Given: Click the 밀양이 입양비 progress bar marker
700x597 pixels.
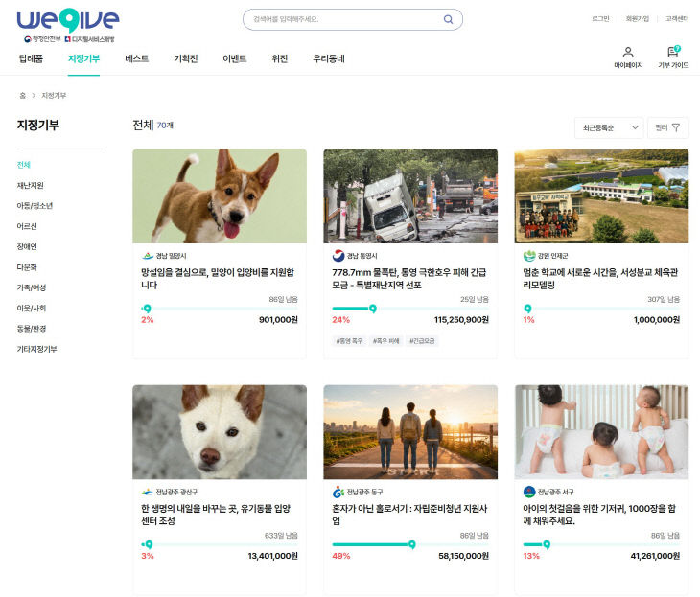Looking at the screenshot, I should pos(147,309).
